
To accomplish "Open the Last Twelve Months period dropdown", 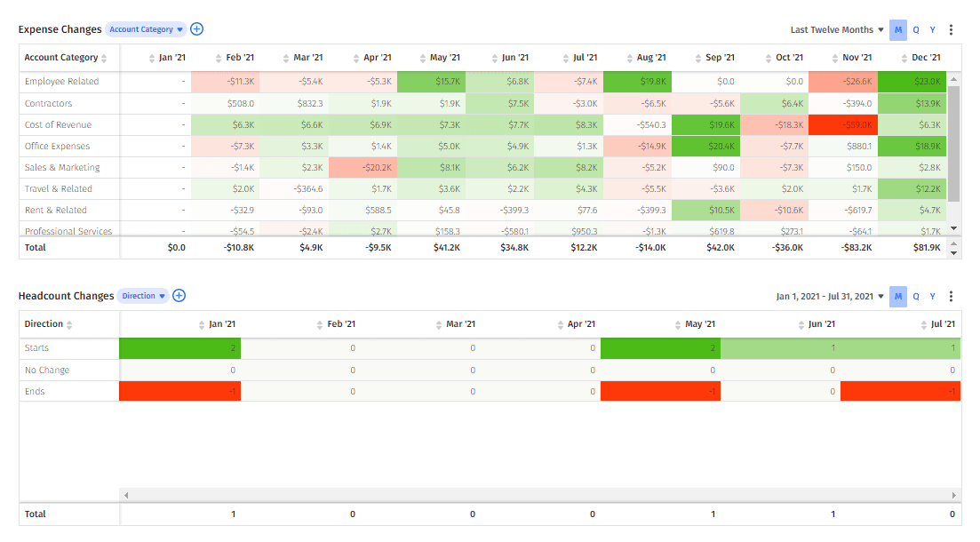I will pyautogui.click(x=834, y=29).
